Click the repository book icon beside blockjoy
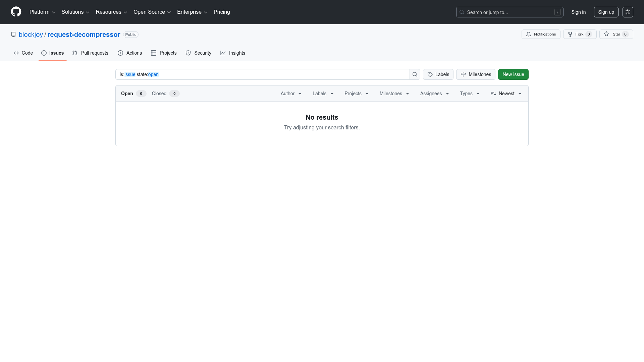The width and height of the screenshot is (644, 362). click(13, 35)
